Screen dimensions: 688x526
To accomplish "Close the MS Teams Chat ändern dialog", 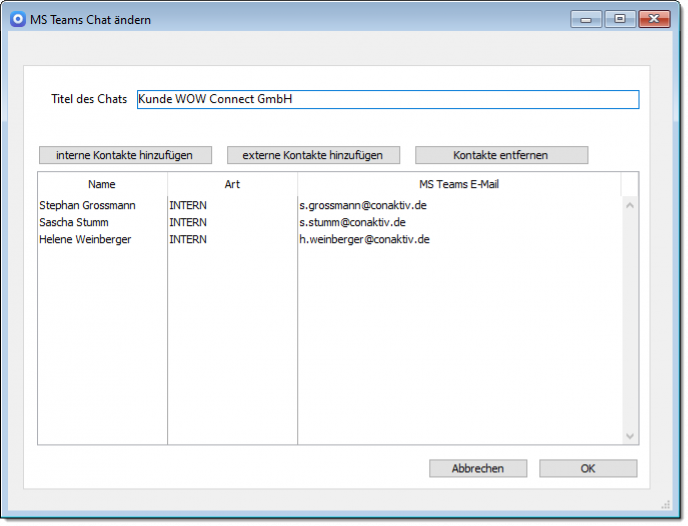I will (655, 18).
